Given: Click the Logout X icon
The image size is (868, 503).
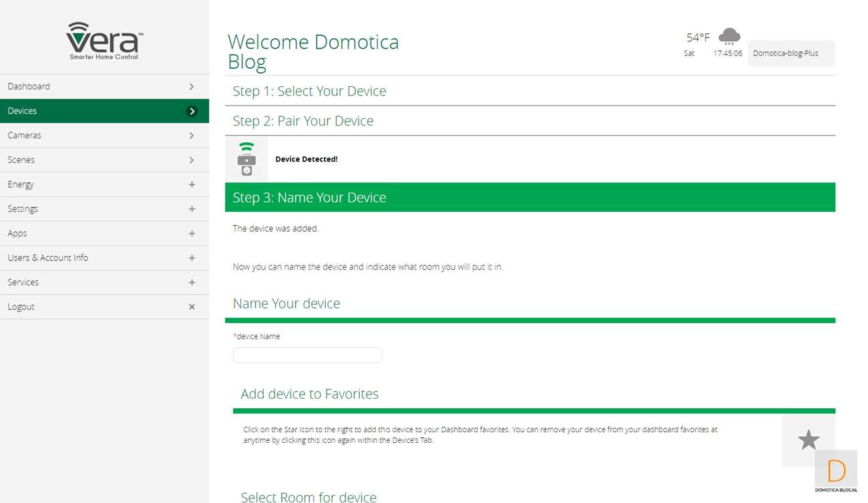Looking at the screenshot, I should (192, 307).
